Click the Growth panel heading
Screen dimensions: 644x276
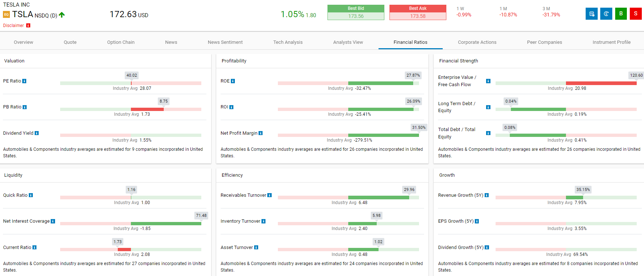(x=447, y=175)
